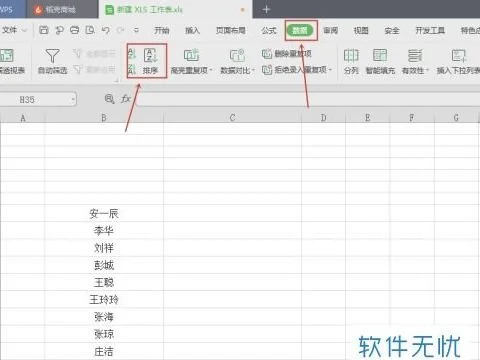Click the highlight duplicates (高亮重复项) icon
This screenshot has height=360, width=480.
click(x=191, y=55)
